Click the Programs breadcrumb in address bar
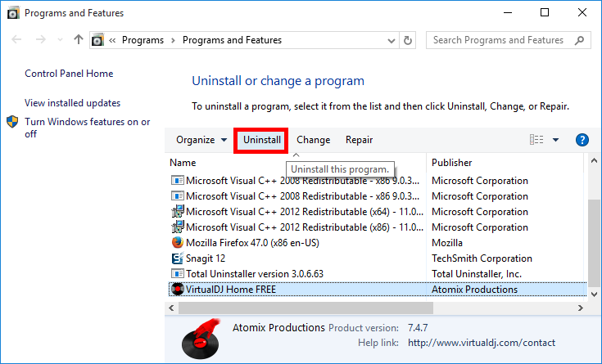The height and width of the screenshot is (364, 602). coord(143,40)
